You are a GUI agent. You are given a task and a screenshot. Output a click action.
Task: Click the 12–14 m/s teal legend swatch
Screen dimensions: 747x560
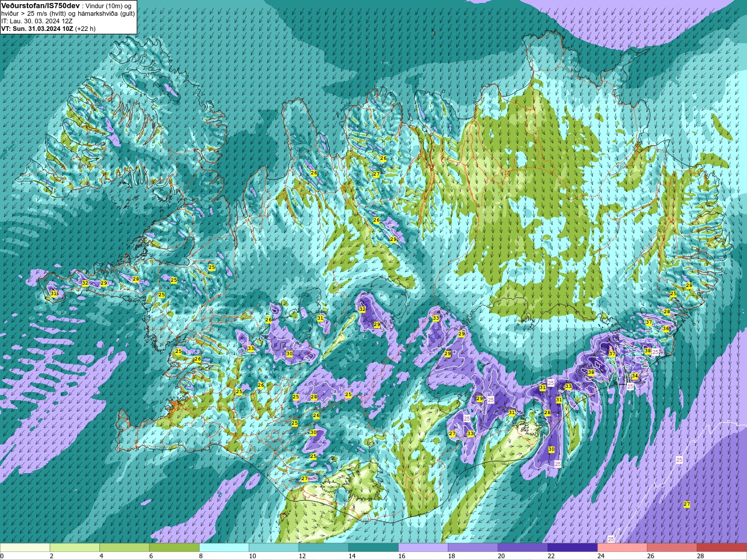point(323,548)
